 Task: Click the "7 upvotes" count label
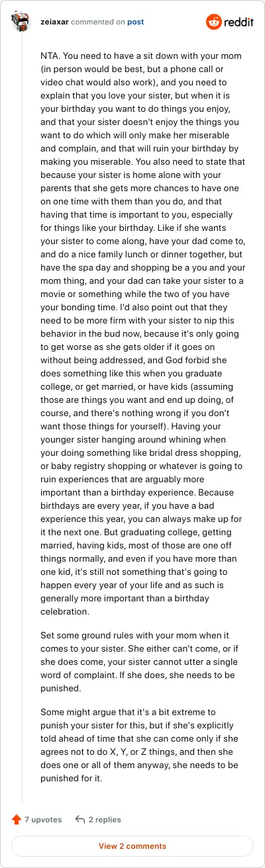[x=43, y=819]
